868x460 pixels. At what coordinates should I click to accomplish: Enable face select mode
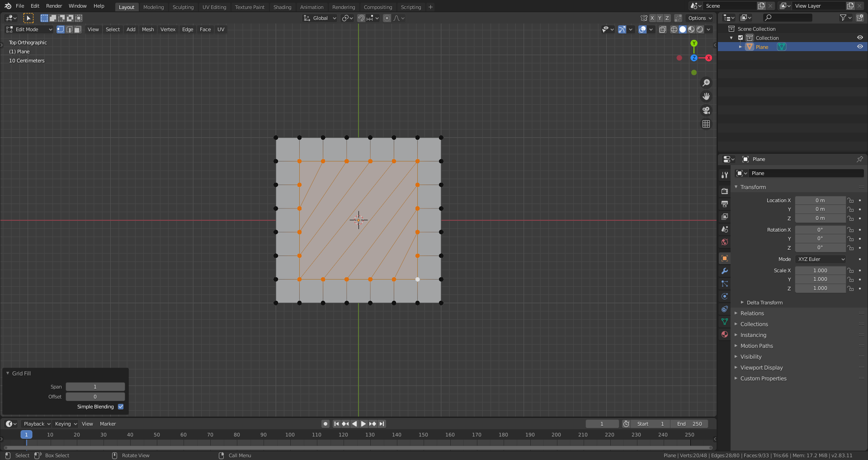point(77,29)
